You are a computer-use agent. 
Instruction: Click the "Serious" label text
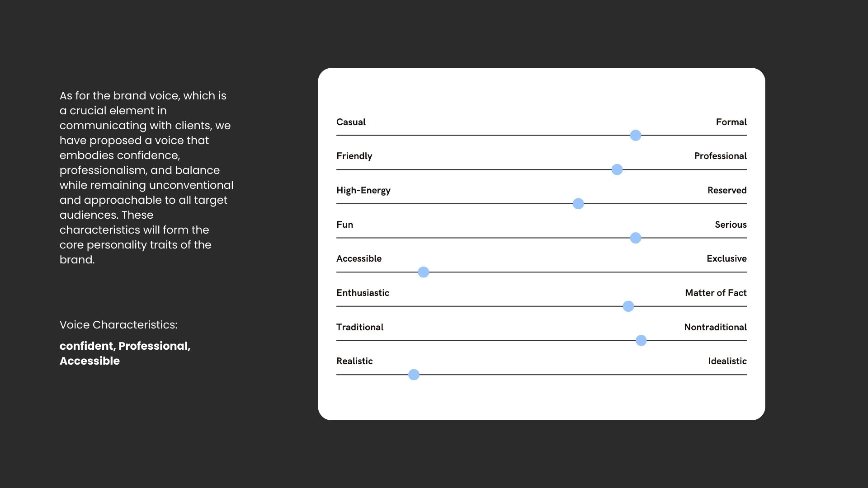pos(730,225)
